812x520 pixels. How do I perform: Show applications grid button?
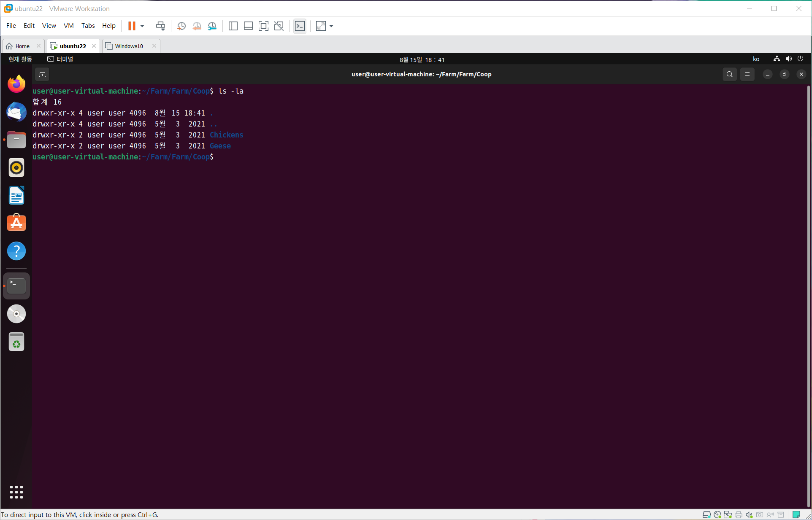pos(16,492)
